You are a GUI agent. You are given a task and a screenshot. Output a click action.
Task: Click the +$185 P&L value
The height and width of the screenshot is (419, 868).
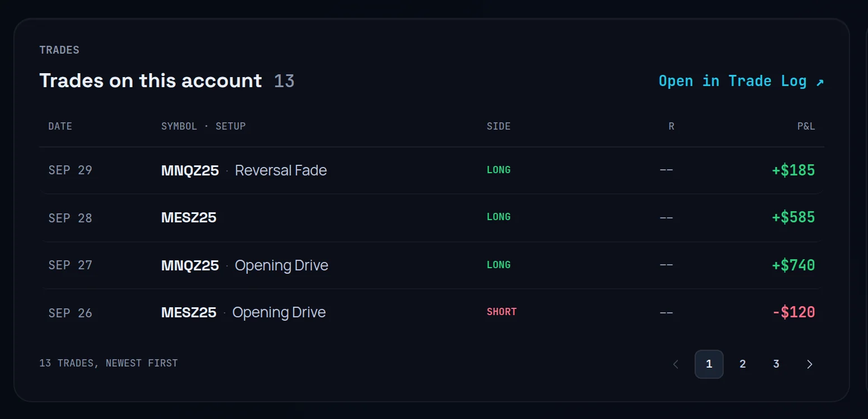click(794, 170)
